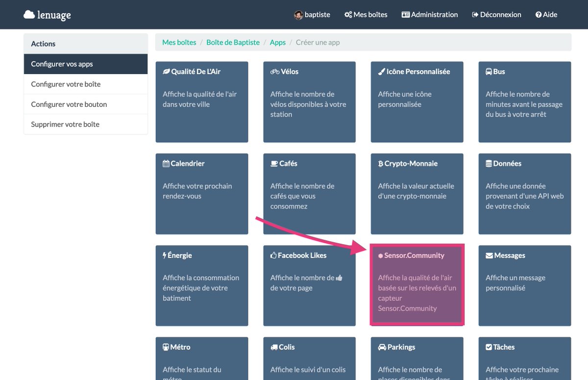Open the Calendrier app card description
Viewport: 588px width, 380px height.
[x=197, y=191]
